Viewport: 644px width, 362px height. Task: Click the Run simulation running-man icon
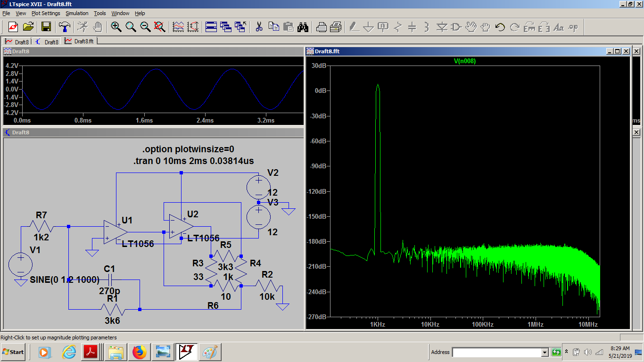coord(83,26)
